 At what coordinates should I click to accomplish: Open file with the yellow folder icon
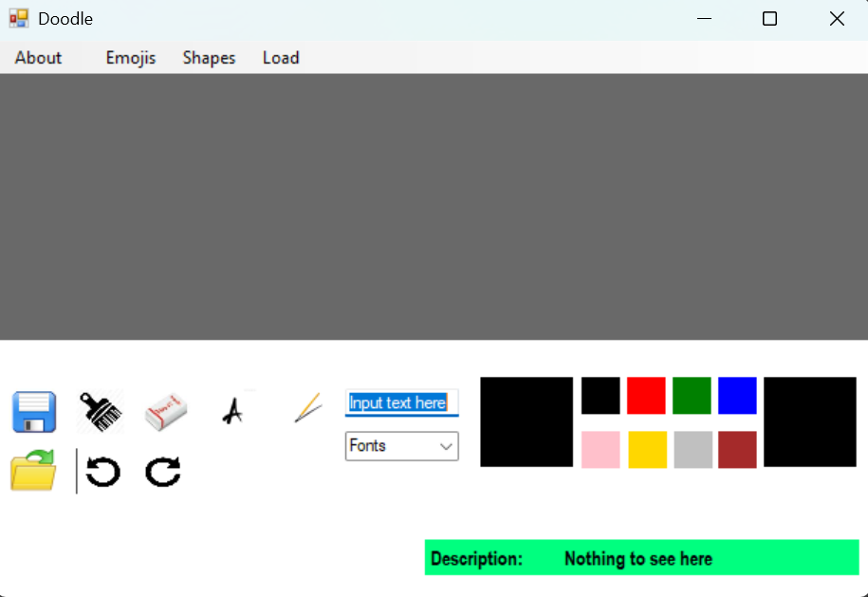pos(33,471)
